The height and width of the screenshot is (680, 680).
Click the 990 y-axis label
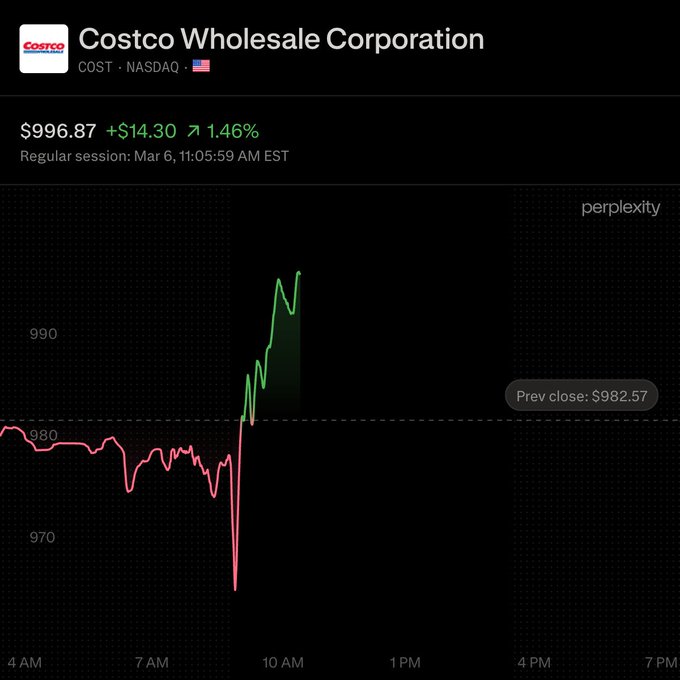[42, 334]
